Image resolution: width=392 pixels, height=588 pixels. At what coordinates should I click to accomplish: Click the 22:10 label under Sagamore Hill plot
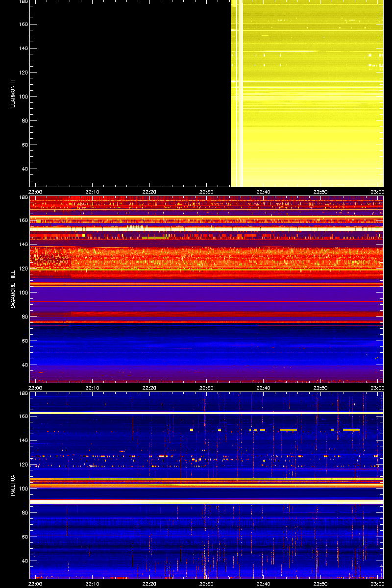[93, 388]
